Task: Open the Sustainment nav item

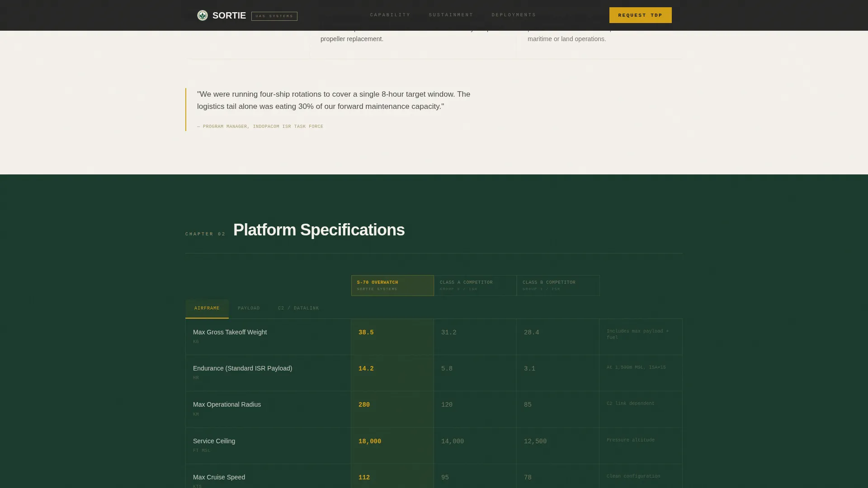Action: (451, 15)
